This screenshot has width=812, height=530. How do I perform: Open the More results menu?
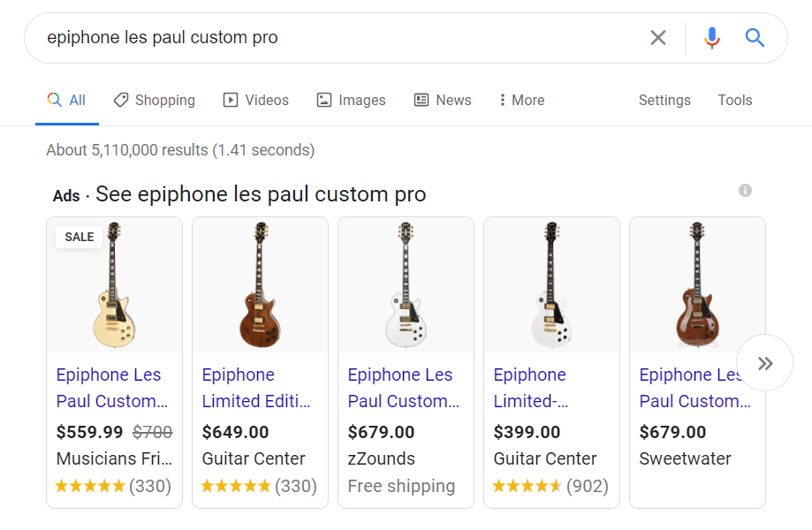521,101
